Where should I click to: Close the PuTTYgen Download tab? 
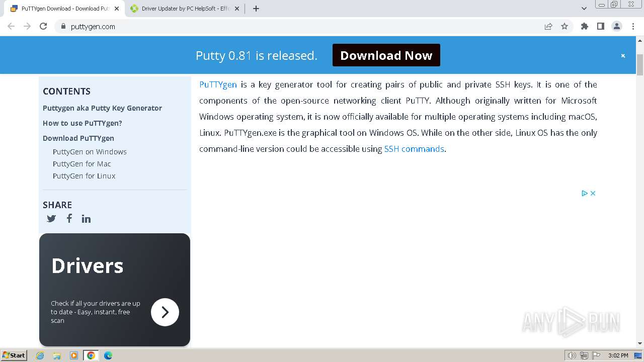point(116,9)
